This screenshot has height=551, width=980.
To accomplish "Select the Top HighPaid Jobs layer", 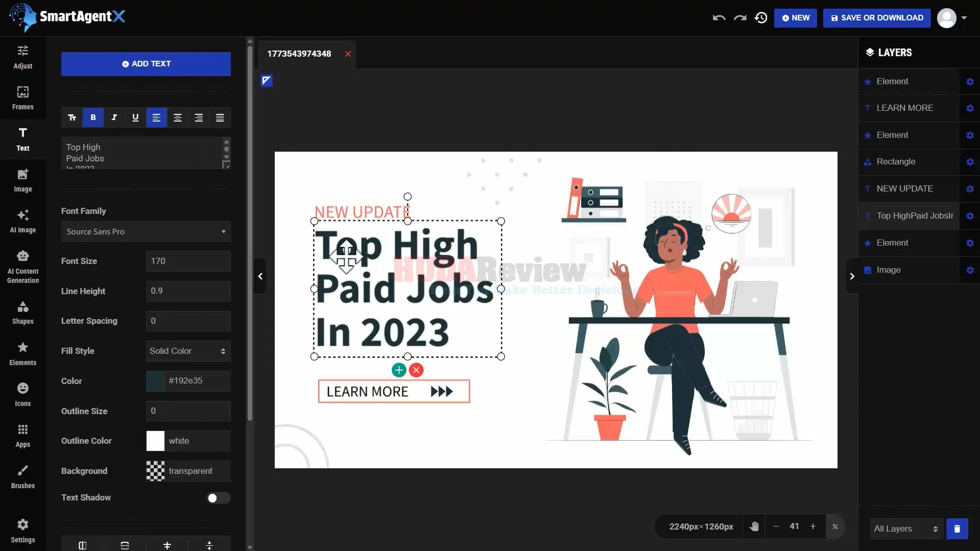I will (x=909, y=216).
